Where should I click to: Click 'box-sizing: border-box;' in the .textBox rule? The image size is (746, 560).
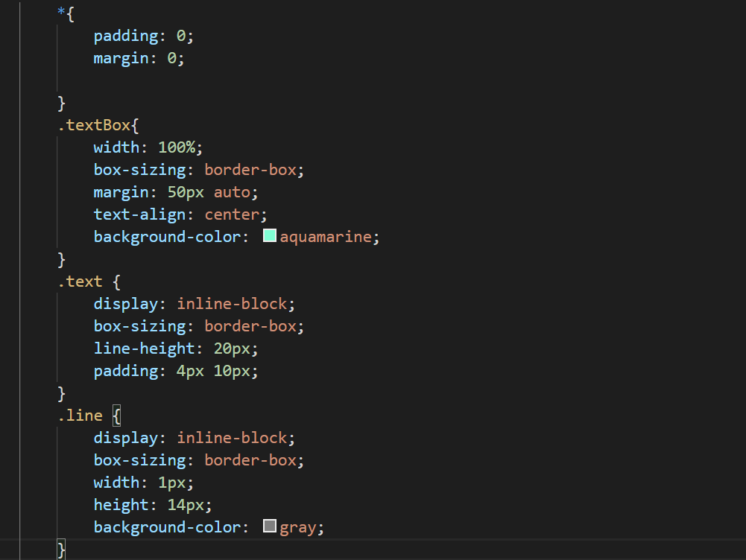click(199, 170)
